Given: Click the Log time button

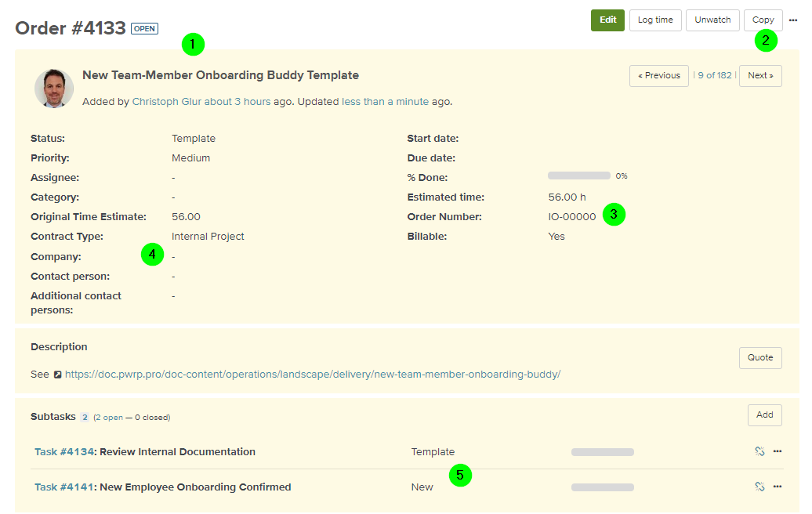Looking at the screenshot, I should pyautogui.click(x=655, y=20).
